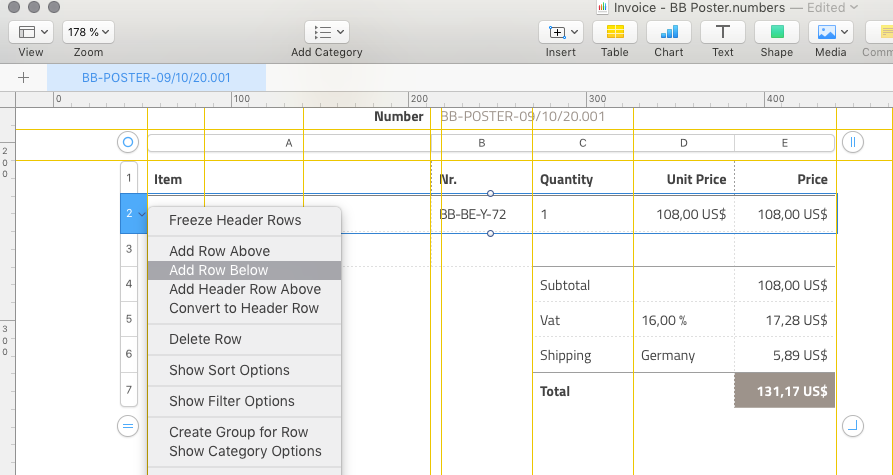This screenshot has width=893, height=475.
Task: Expand the row 2 header arrow
Action: pyautogui.click(x=142, y=214)
